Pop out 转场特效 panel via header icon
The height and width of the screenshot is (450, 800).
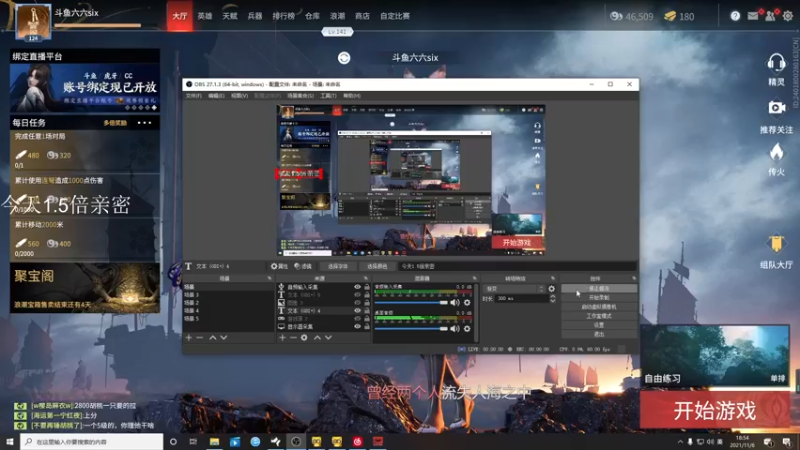coord(553,278)
